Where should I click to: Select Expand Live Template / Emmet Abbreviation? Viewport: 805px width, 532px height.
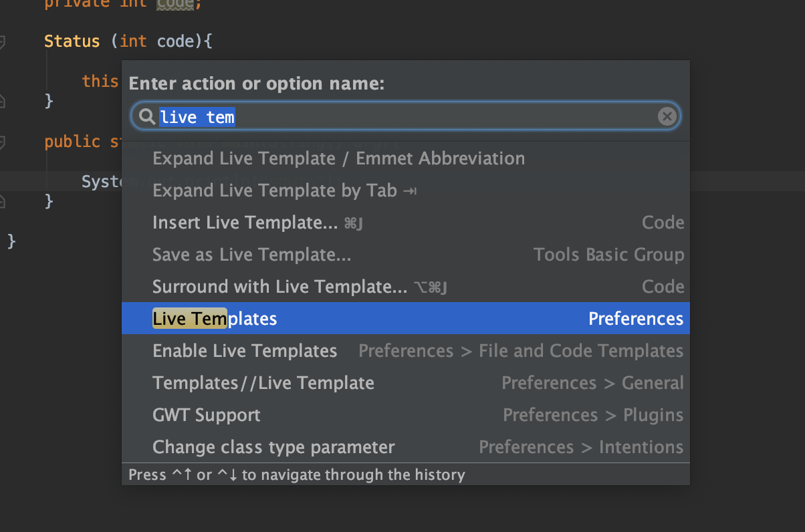point(338,158)
